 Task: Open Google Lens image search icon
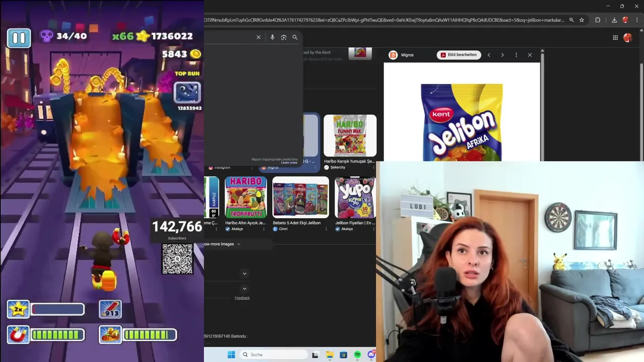[x=284, y=37]
